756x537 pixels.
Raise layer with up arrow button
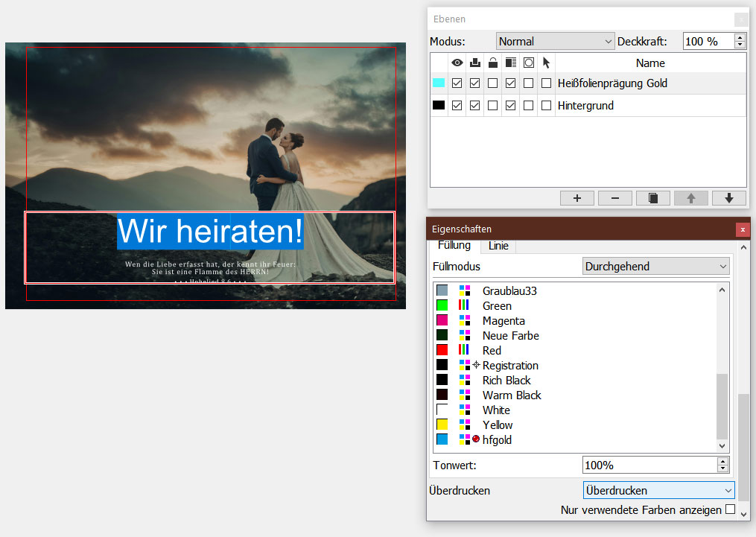pyautogui.click(x=690, y=197)
